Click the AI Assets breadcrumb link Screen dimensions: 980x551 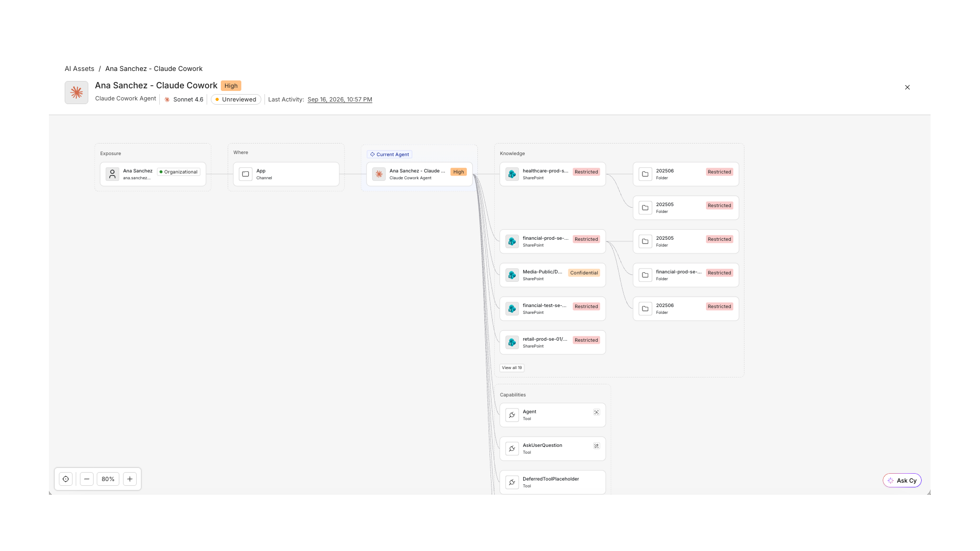point(79,69)
